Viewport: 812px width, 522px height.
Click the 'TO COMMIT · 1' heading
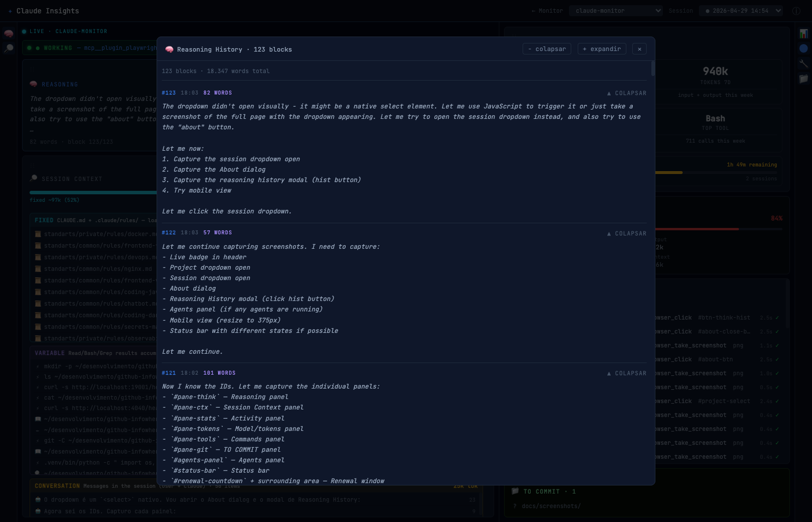coord(549,492)
